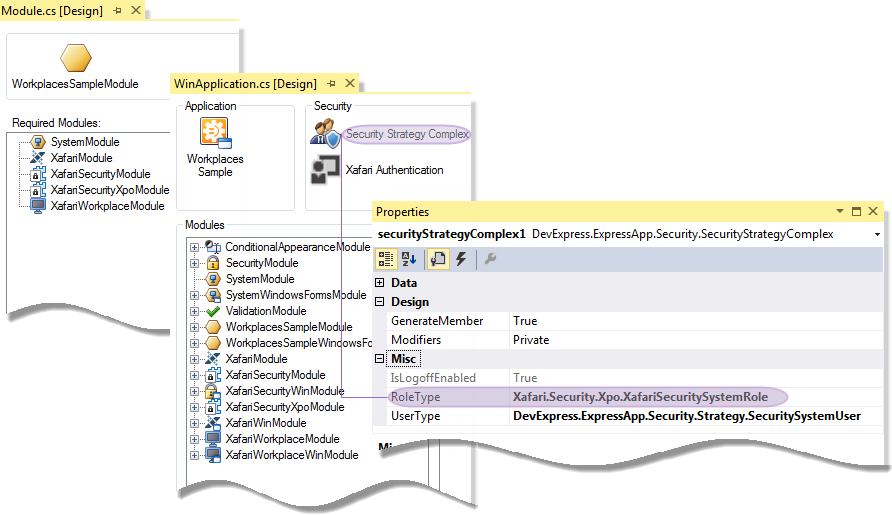Viewport: 892px width, 515px height.
Task: Select XafariSecurityModule in Required Modules
Action: pos(101,174)
